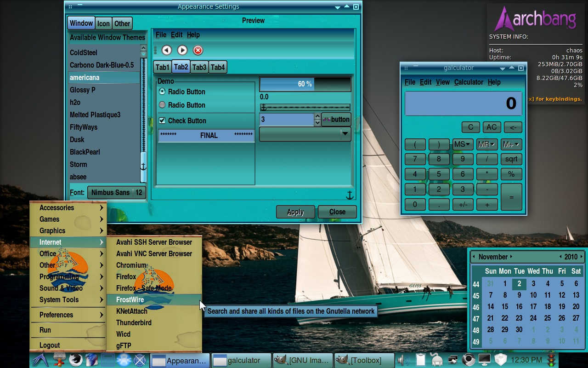
Task: Click the glowing blue launcher icon in taskbar
Action: (124, 360)
